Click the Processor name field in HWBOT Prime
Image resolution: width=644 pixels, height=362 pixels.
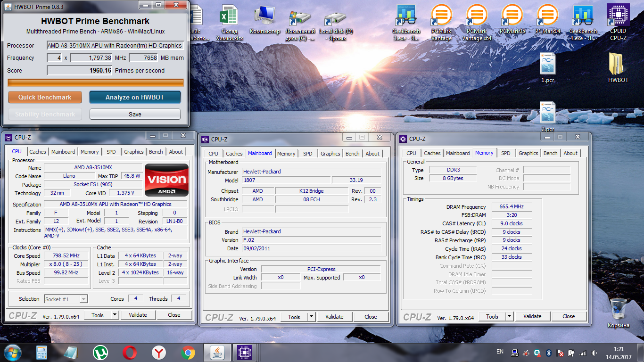tap(115, 46)
